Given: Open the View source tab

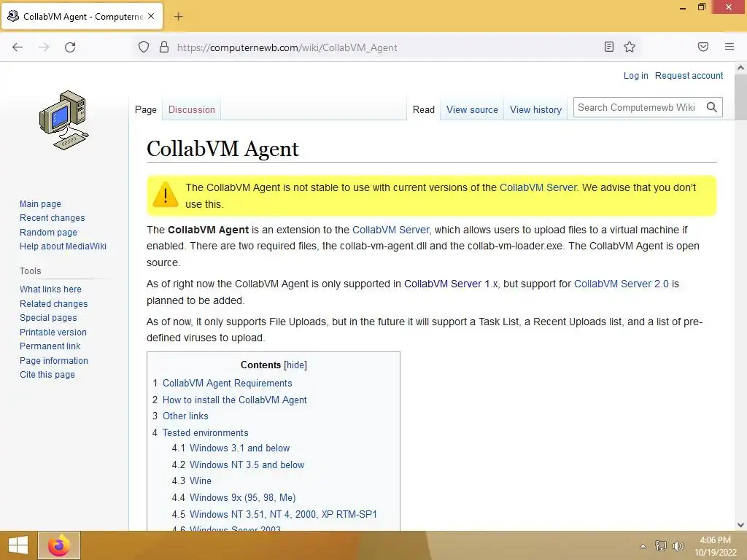Looking at the screenshot, I should tap(472, 109).
